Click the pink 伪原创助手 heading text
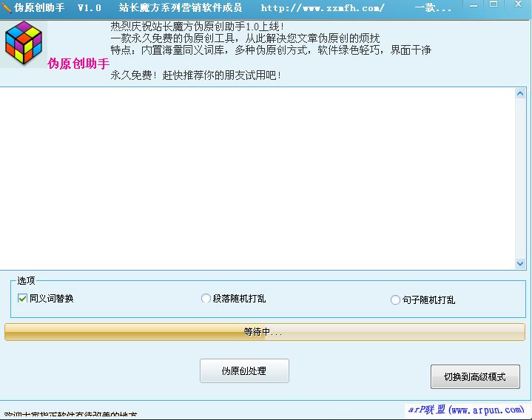This screenshot has height=420, width=532. 78,64
